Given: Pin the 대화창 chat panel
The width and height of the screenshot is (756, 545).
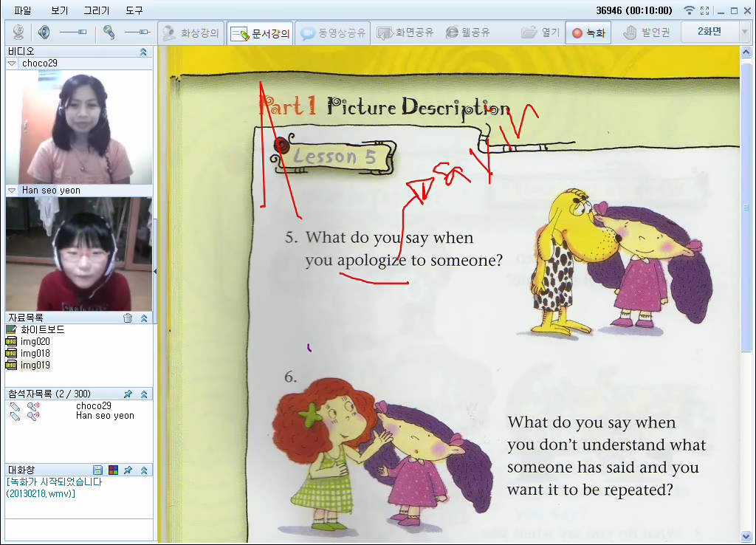Looking at the screenshot, I should (x=128, y=470).
